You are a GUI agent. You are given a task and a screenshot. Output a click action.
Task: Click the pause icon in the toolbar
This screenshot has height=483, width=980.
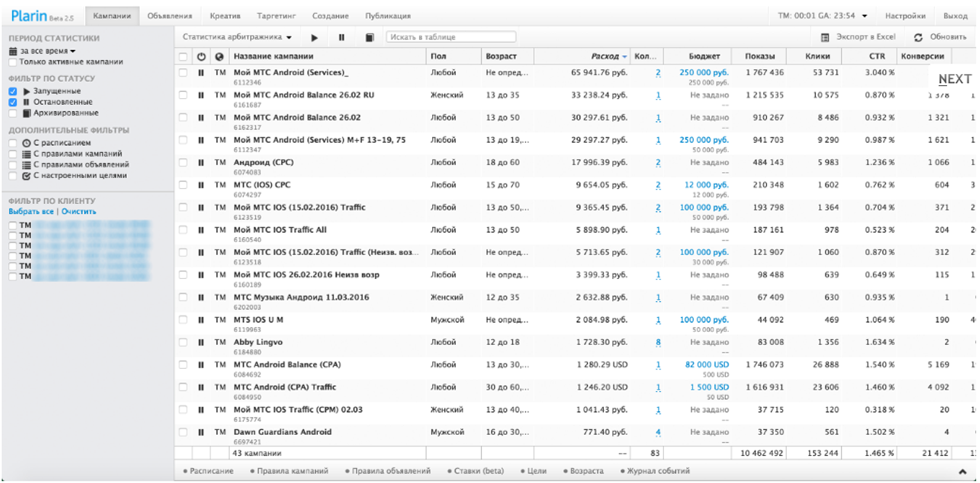(x=341, y=37)
